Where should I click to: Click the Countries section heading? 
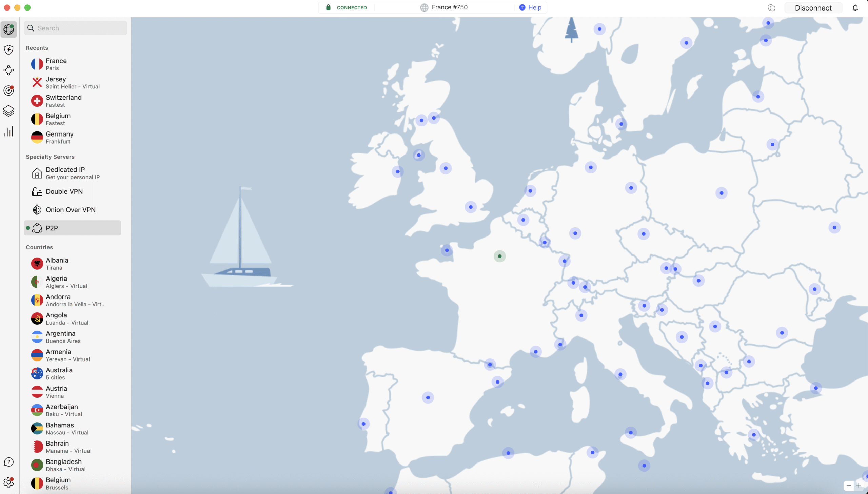(39, 247)
